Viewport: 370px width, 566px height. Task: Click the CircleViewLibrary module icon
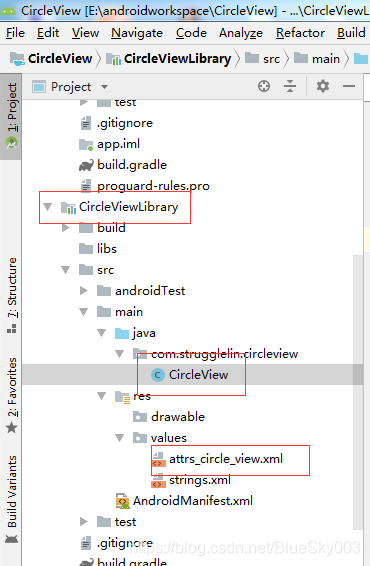pos(68,207)
